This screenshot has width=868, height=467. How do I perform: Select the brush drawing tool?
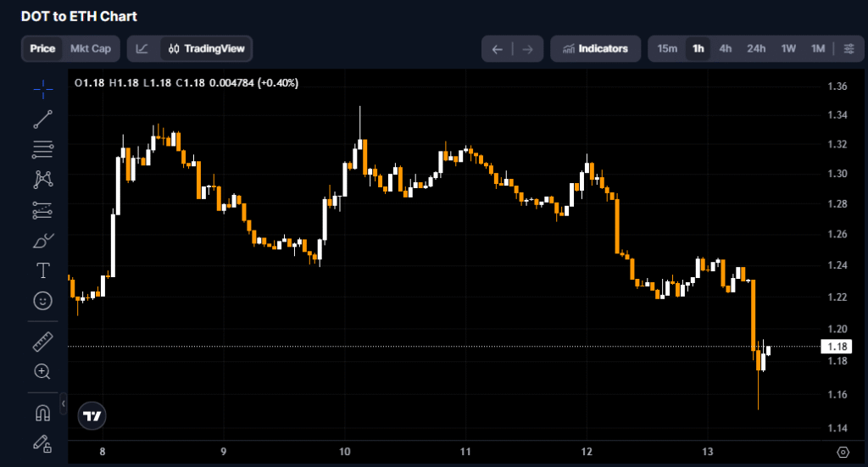(42, 241)
